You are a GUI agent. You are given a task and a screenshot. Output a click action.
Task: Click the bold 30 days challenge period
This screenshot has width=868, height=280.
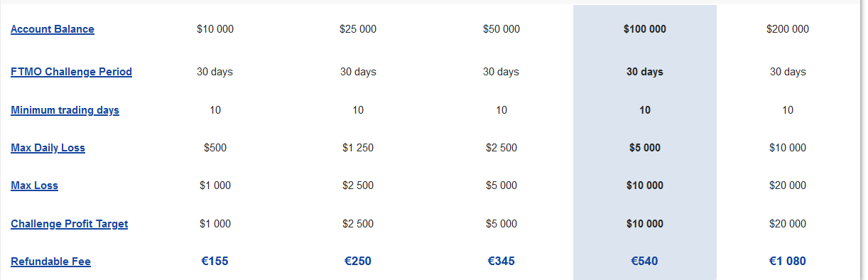point(645,72)
